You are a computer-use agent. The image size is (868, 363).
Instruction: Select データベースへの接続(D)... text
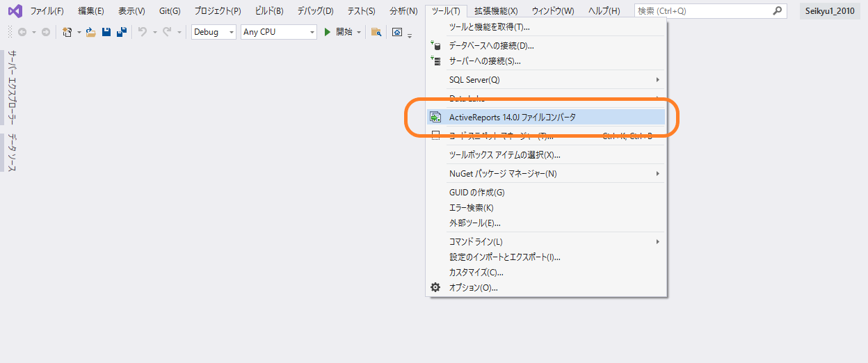click(492, 45)
